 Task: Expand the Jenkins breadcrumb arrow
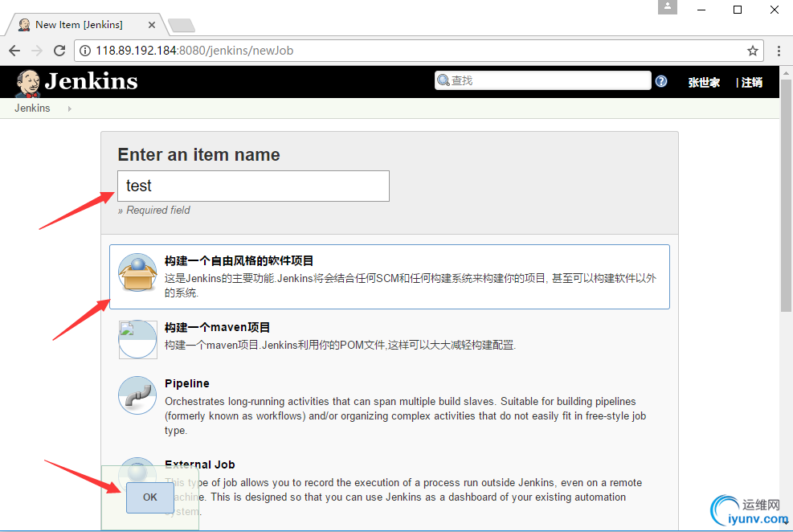coord(69,108)
